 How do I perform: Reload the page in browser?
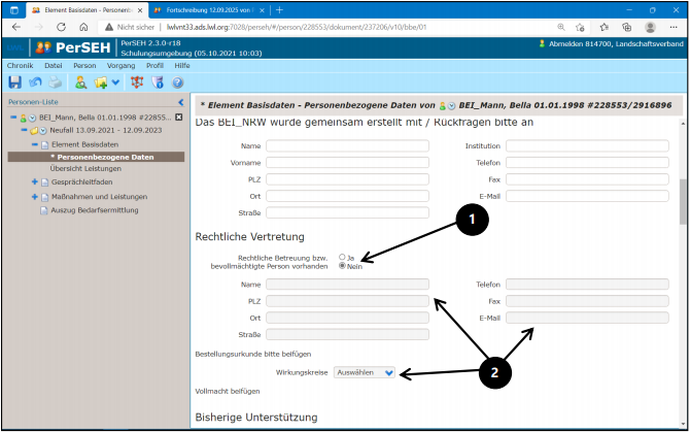(x=61, y=27)
